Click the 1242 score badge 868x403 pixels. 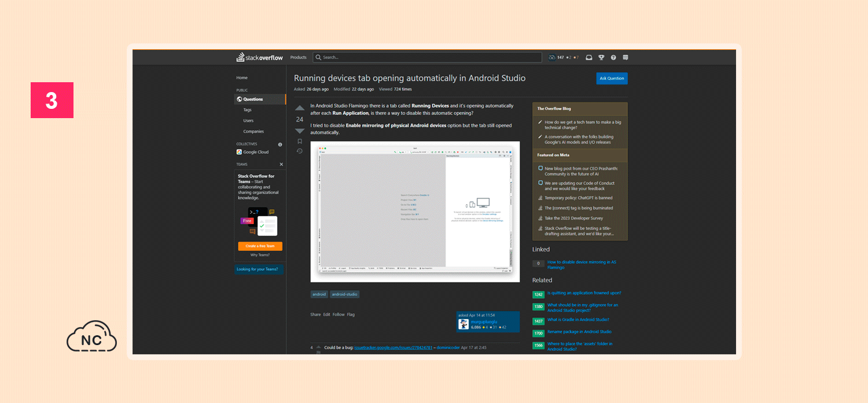click(538, 294)
